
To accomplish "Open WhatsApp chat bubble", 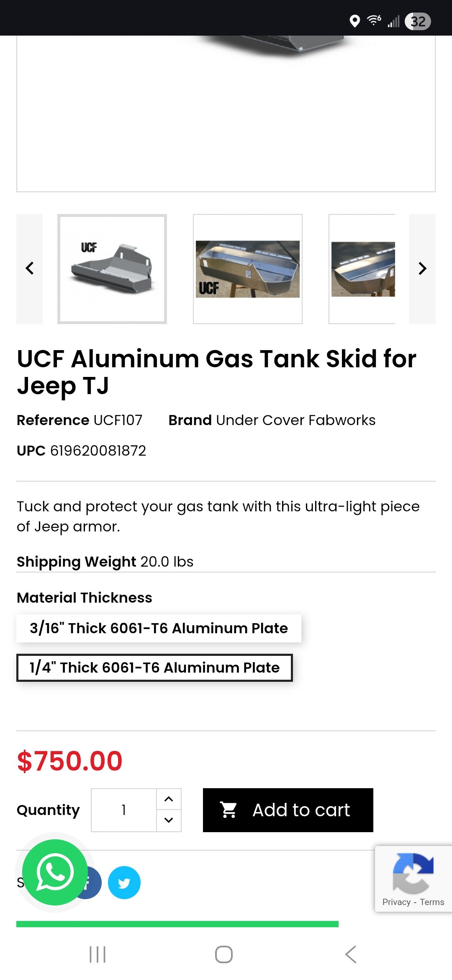I will point(55,872).
